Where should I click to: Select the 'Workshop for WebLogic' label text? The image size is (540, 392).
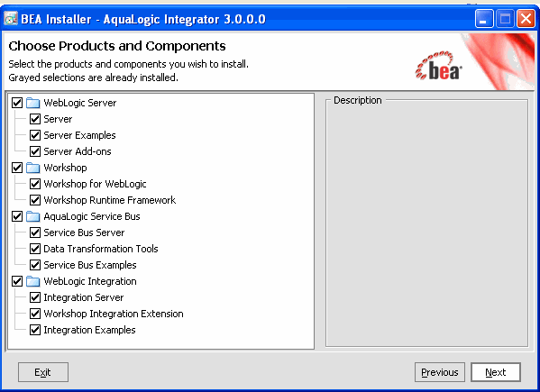coord(95,184)
